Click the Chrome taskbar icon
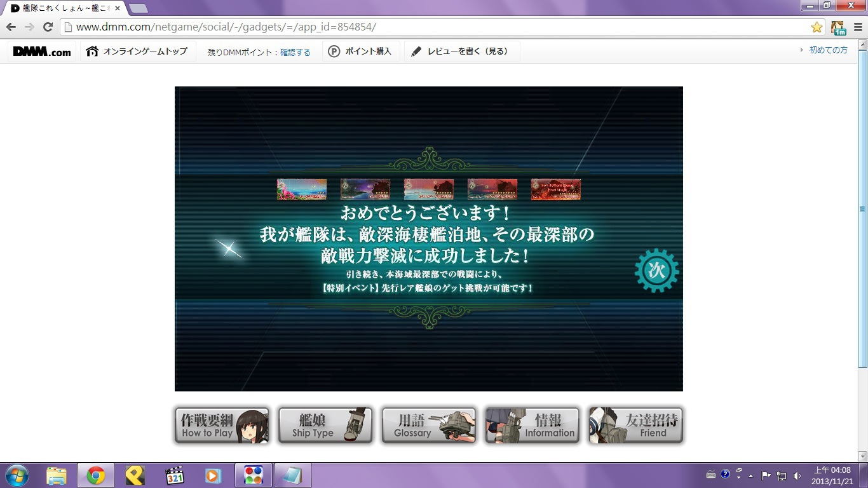The width and height of the screenshot is (868, 488). tap(96, 475)
